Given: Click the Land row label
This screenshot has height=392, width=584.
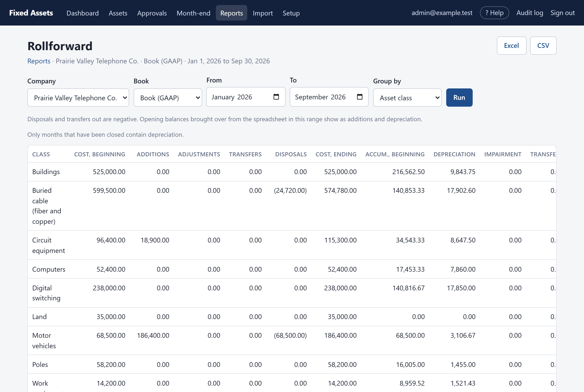Looking at the screenshot, I should (39, 317).
